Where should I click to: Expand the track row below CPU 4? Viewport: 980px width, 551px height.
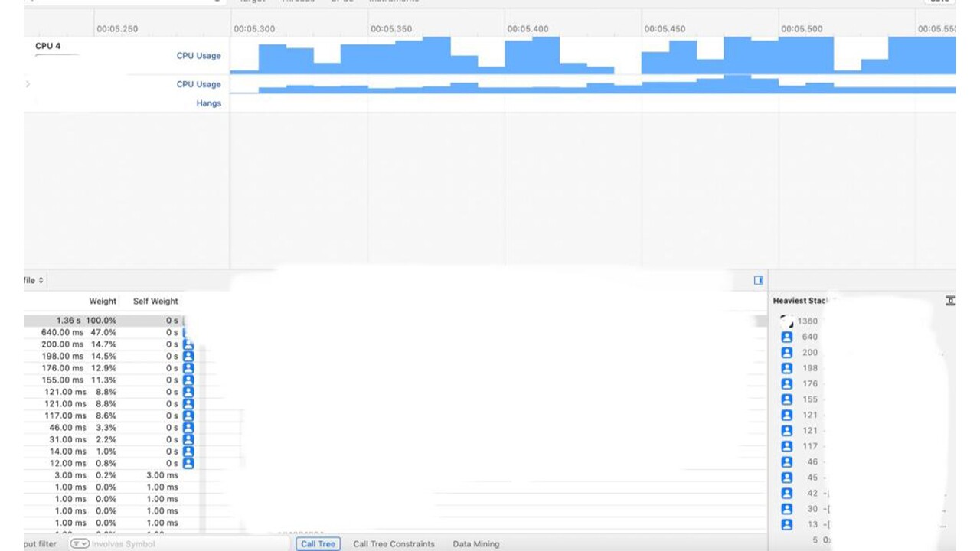[28, 84]
